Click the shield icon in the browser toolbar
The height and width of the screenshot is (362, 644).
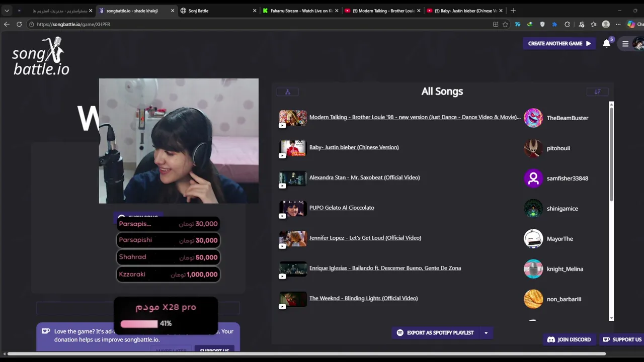[542, 24]
